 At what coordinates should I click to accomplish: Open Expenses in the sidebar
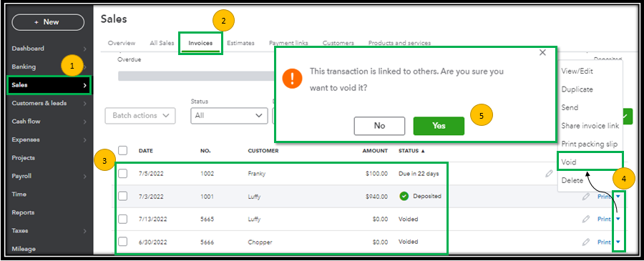click(x=26, y=139)
